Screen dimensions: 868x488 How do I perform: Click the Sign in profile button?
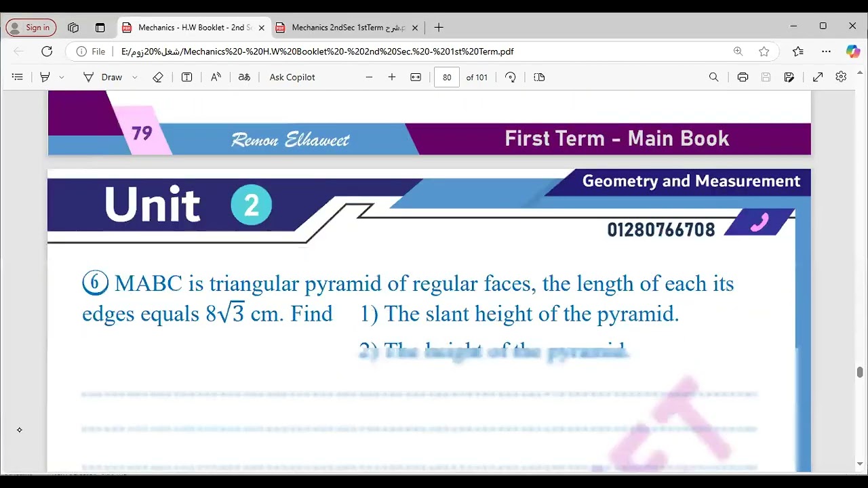click(x=31, y=28)
